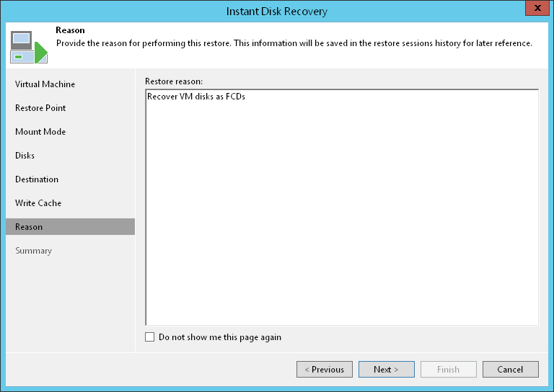Viewport: 554px width, 392px height.
Task: Click the Summary step in sidebar
Action: pyautogui.click(x=33, y=251)
